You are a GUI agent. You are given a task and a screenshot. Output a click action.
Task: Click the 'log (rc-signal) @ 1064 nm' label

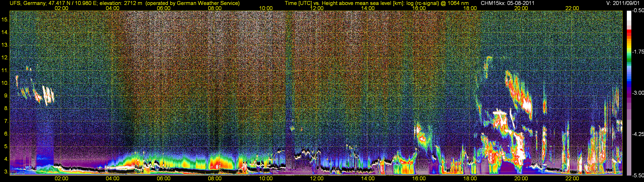pos(438,3)
